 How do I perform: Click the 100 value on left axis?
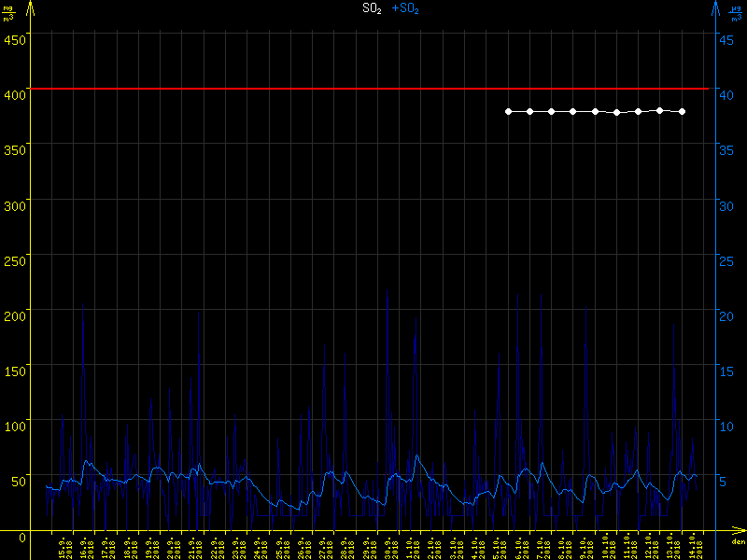pyautogui.click(x=15, y=426)
